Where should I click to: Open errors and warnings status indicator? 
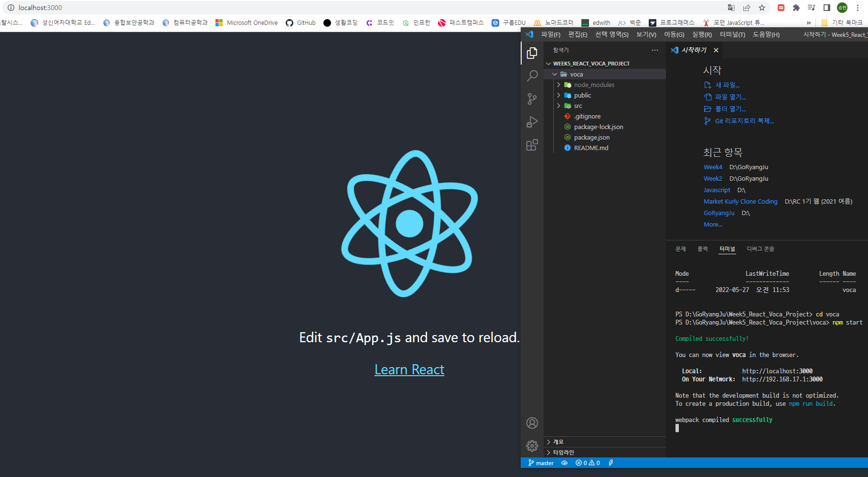pos(588,463)
